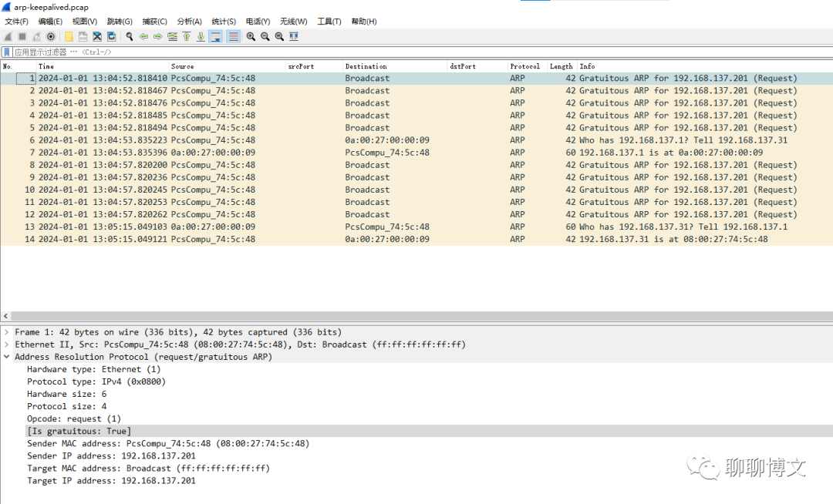Viewport: 833px width, 504px height.
Task: Go forward to the next packet
Action: (x=158, y=37)
